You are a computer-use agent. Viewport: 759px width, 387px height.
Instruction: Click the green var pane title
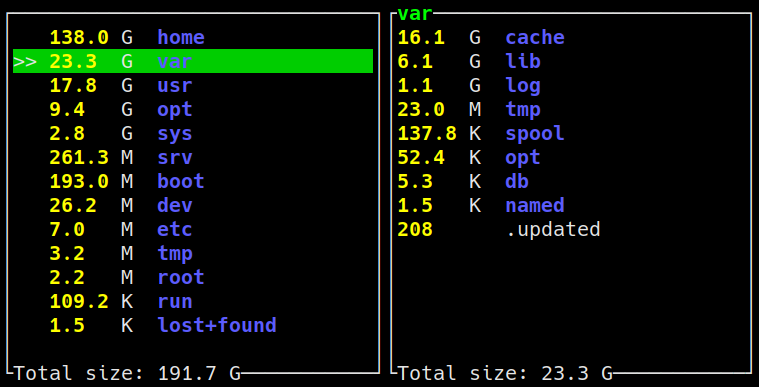(x=414, y=14)
